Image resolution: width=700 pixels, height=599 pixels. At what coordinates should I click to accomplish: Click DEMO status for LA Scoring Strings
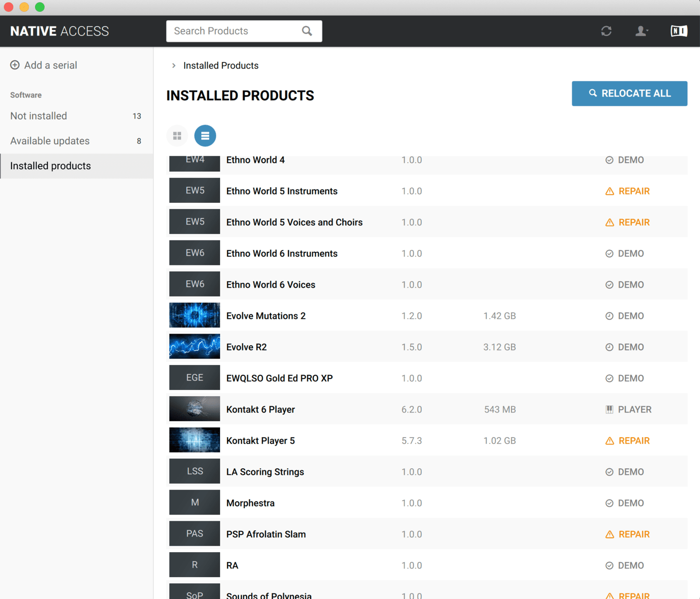point(625,472)
